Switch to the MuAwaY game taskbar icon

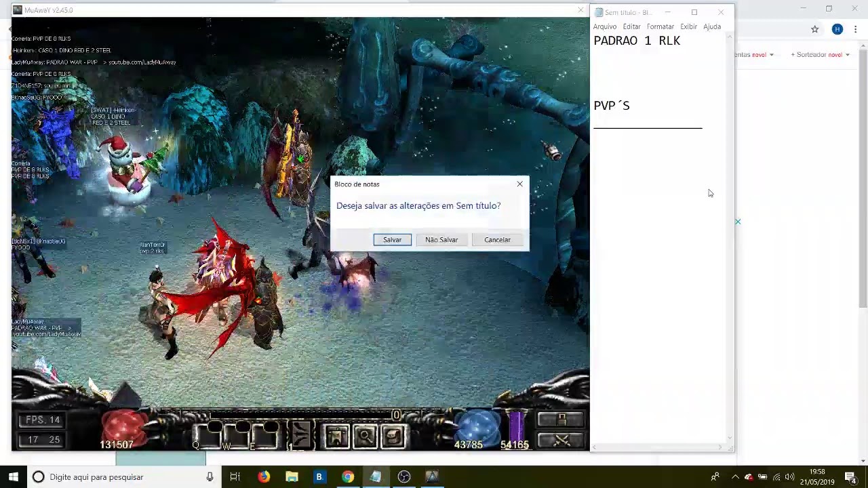click(432, 477)
